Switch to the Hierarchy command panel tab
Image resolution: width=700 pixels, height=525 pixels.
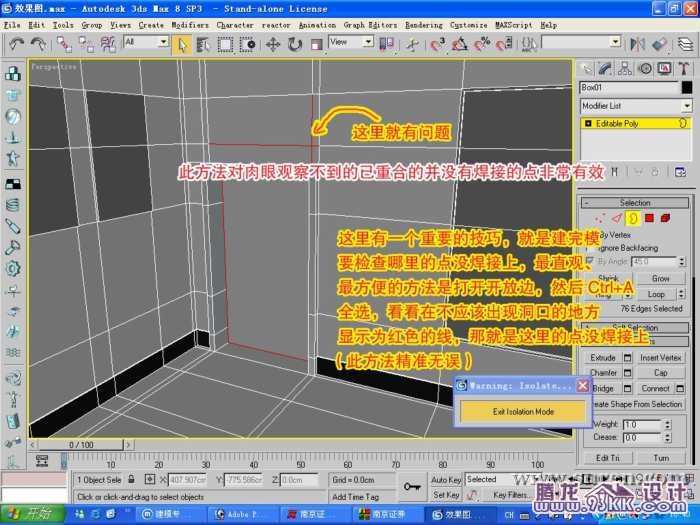pyautogui.click(x=625, y=69)
